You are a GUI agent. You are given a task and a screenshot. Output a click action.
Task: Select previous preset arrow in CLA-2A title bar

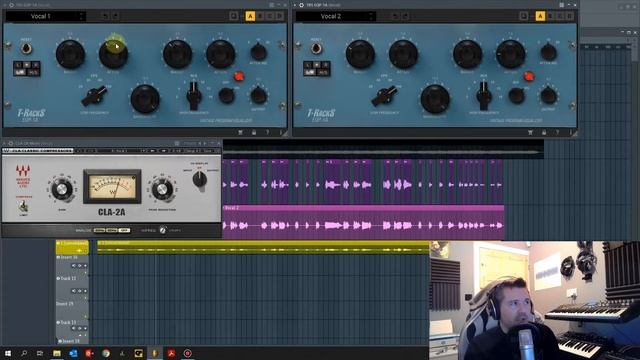(200, 143)
